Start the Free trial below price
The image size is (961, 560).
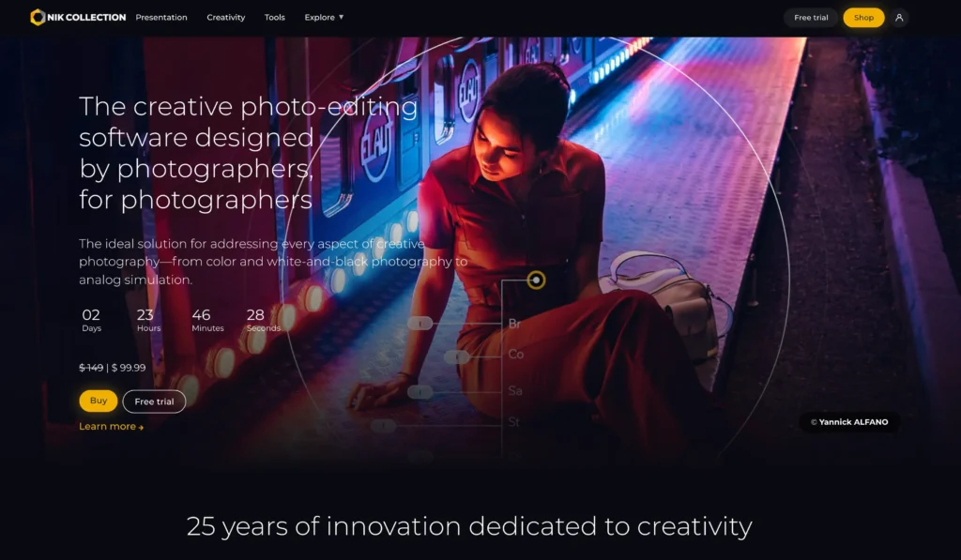154,401
